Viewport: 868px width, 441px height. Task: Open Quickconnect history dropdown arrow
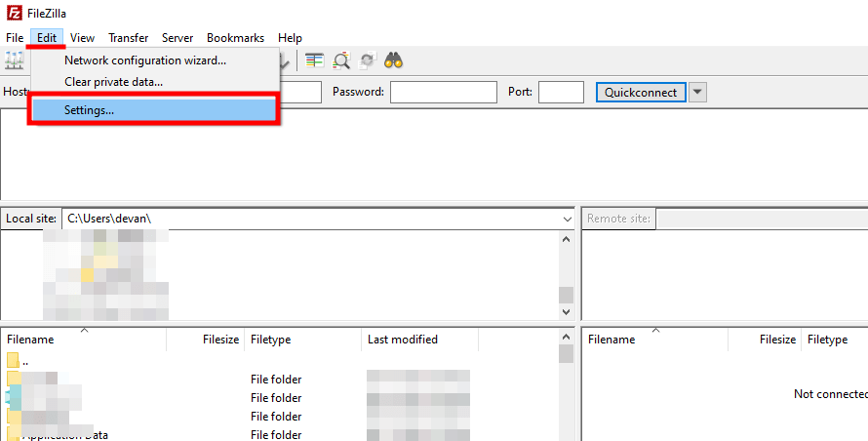point(697,93)
